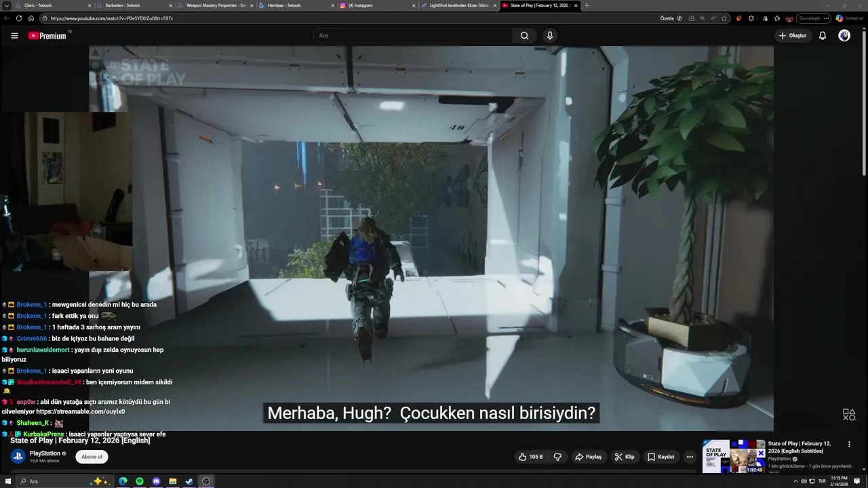Viewport: 868px width, 488px height.
Task: Open more actions three-dot menu under video
Action: coord(690,457)
